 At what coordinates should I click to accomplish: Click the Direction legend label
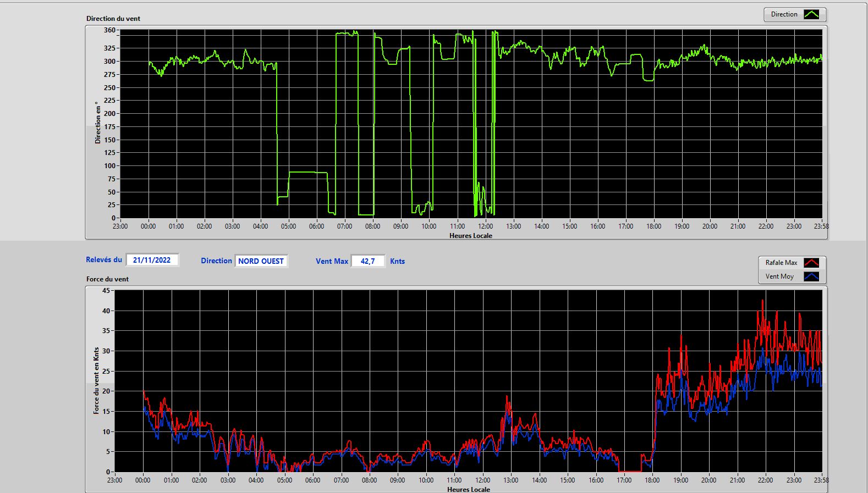point(784,14)
